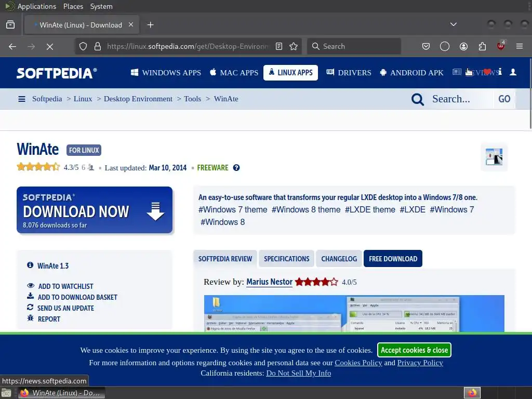Open Firefox account profile icon
This screenshot has height=399, width=532.
(463, 46)
